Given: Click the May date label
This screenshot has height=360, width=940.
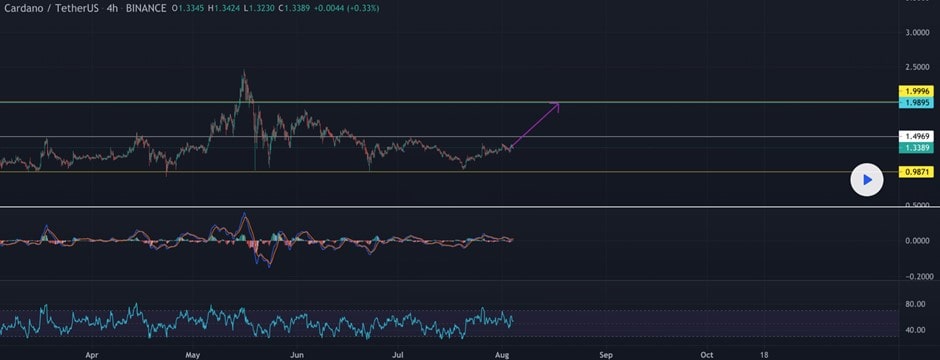Looking at the screenshot, I should pyautogui.click(x=193, y=355).
